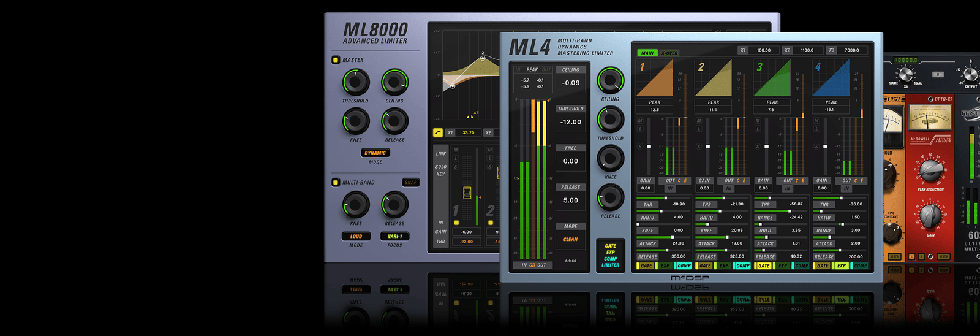Click the ML4 Release knob
This screenshot has width=980, height=336.
coord(610,197)
